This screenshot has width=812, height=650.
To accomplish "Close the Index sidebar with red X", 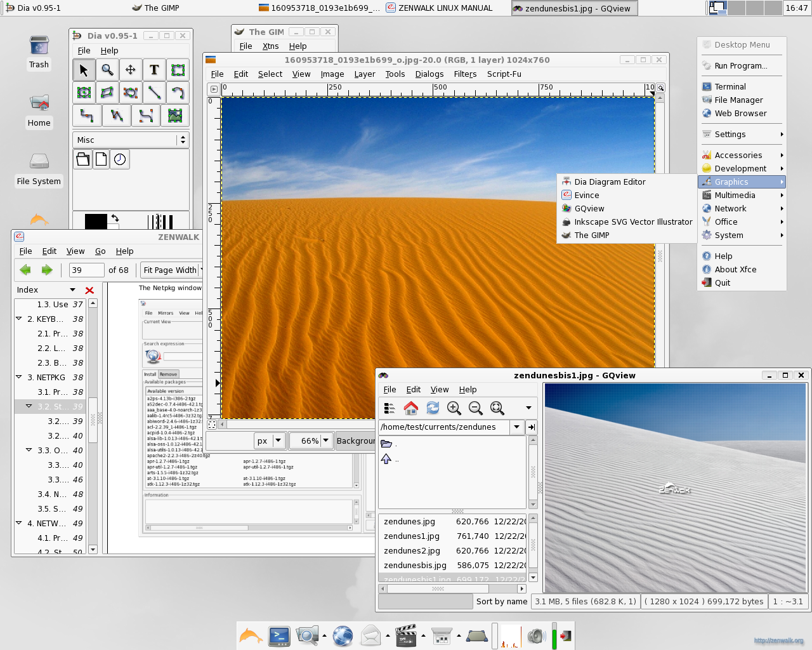I will (89, 290).
